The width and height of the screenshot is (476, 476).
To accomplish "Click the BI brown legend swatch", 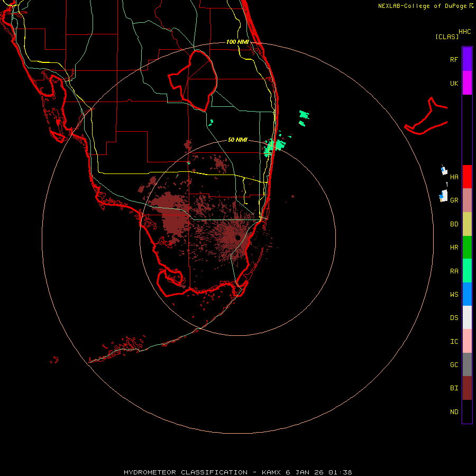I will tap(467, 388).
